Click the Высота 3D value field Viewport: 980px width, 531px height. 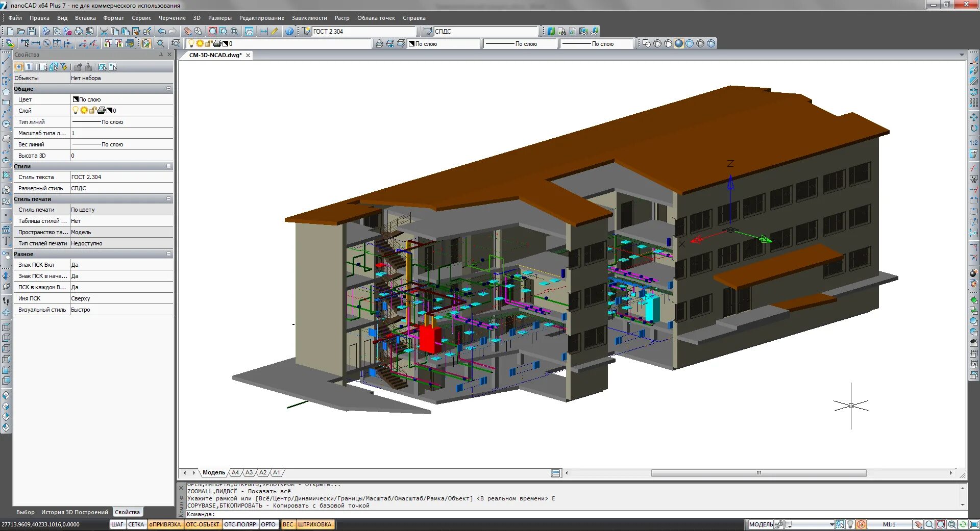121,156
